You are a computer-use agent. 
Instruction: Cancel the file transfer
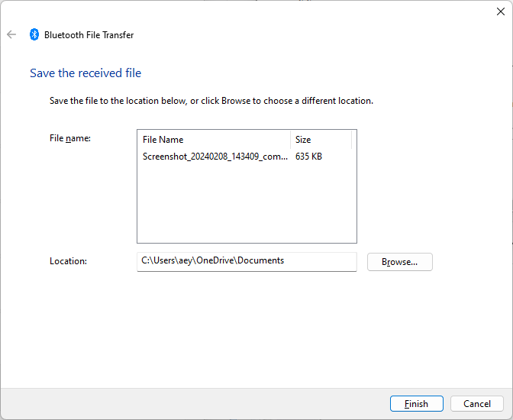476,404
